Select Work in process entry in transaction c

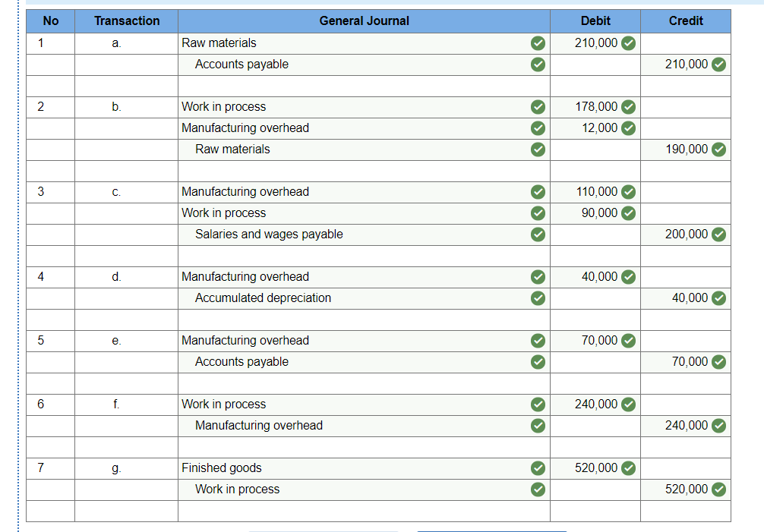click(364, 213)
